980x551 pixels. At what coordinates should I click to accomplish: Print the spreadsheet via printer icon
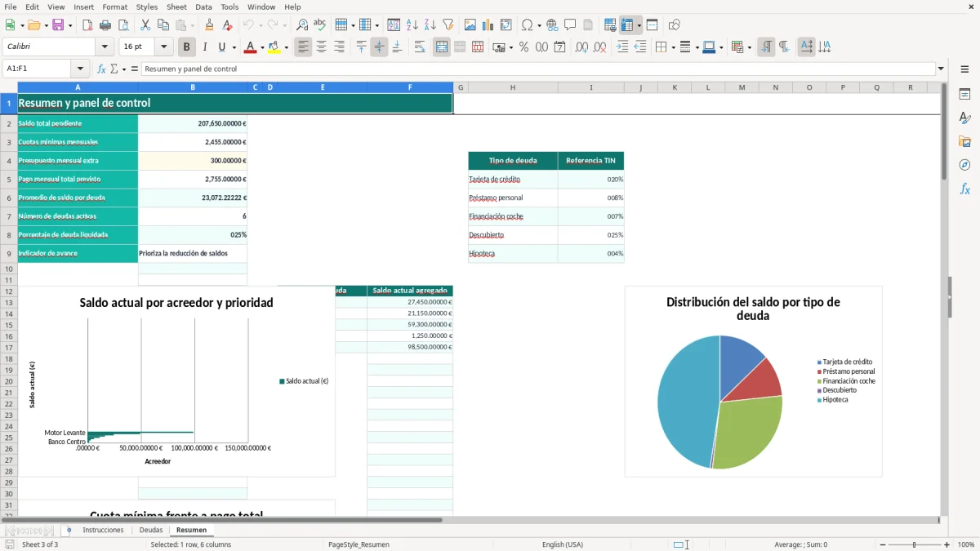[x=105, y=25]
